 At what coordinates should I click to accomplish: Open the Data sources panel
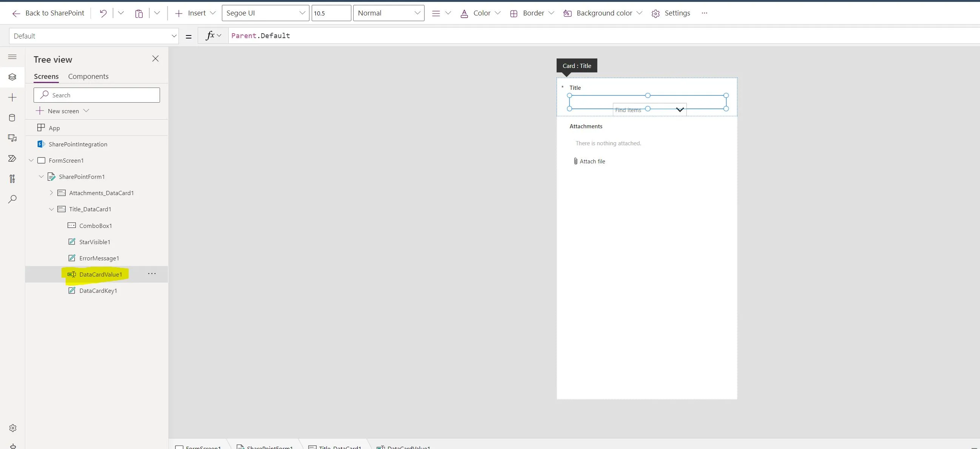[12, 117]
